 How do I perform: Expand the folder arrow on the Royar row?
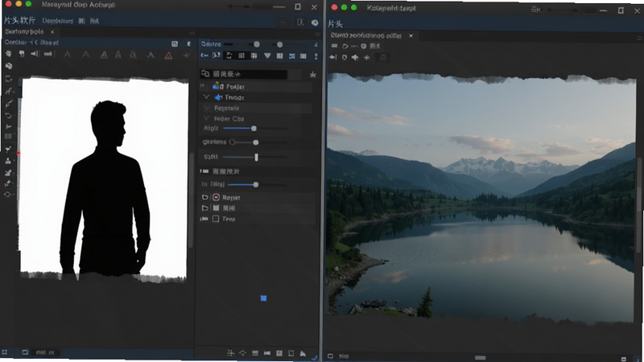[205, 197]
